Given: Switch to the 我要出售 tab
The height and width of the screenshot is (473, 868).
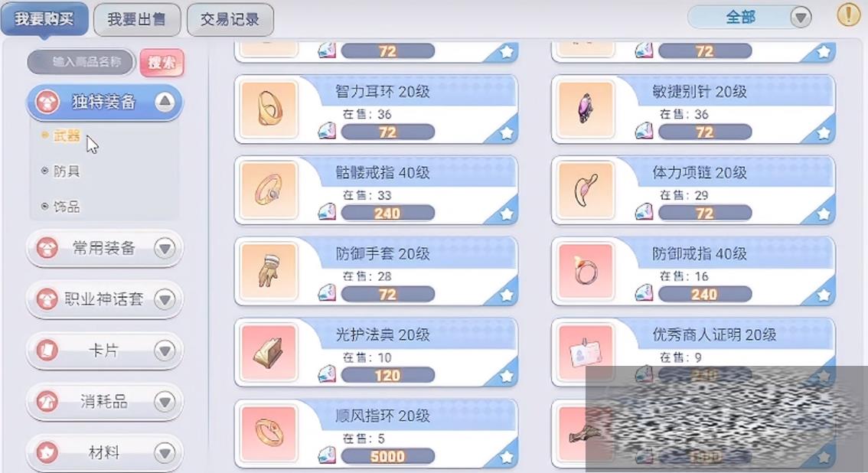Looking at the screenshot, I should pos(137,19).
